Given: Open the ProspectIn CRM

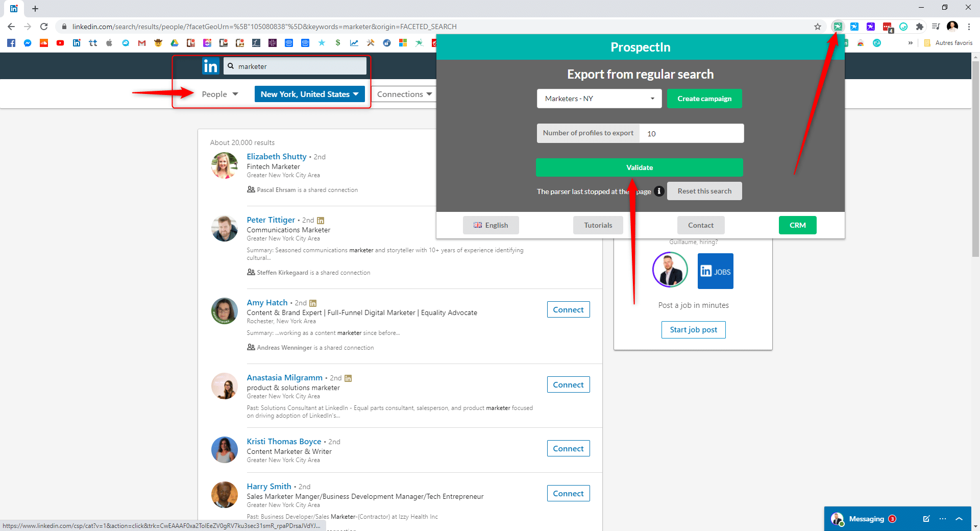Looking at the screenshot, I should click(x=798, y=225).
